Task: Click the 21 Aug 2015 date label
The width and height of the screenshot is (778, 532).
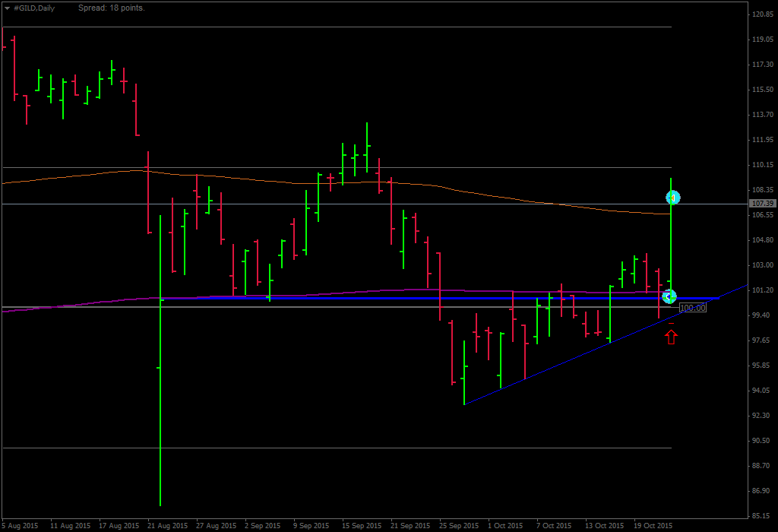Action: click(x=168, y=526)
